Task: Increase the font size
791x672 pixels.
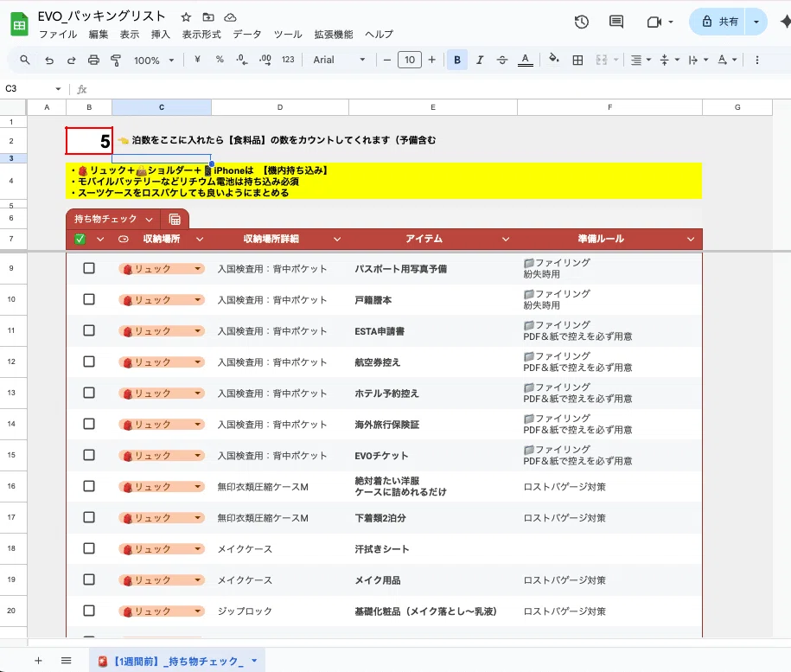Action: [x=432, y=60]
